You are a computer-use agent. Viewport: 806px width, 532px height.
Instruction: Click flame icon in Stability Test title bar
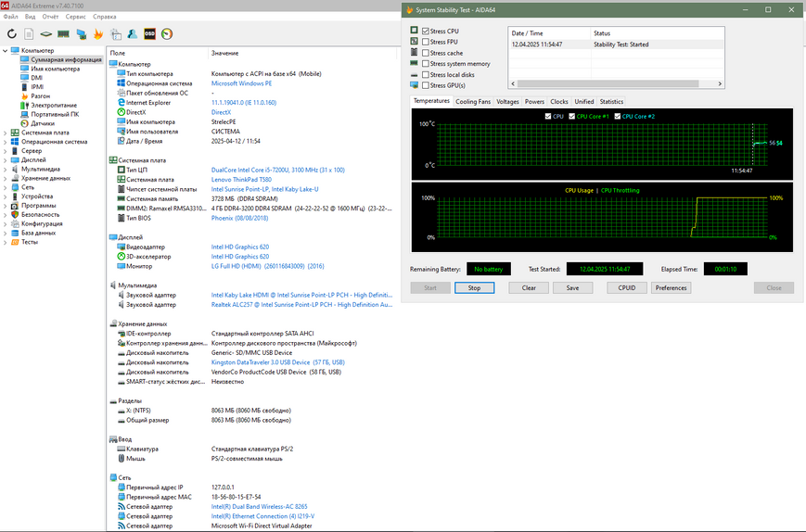pos(409,10)
